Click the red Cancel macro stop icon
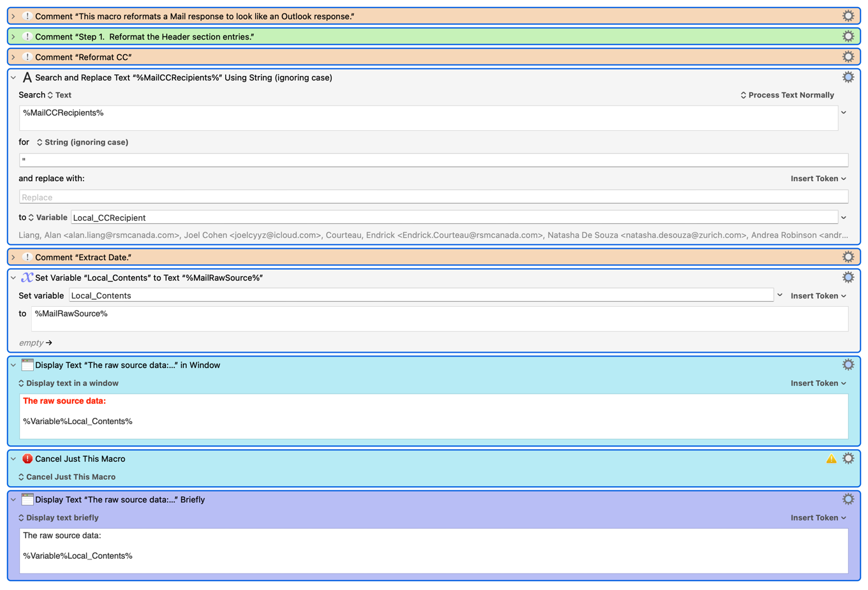 [27, 459]
